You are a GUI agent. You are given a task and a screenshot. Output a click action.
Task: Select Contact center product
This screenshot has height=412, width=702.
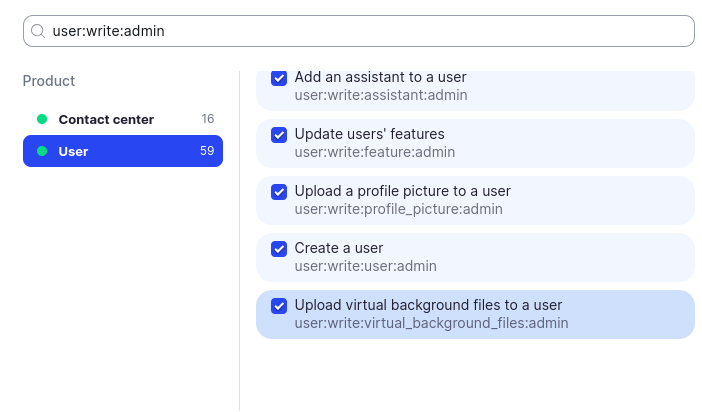(106, 119)
